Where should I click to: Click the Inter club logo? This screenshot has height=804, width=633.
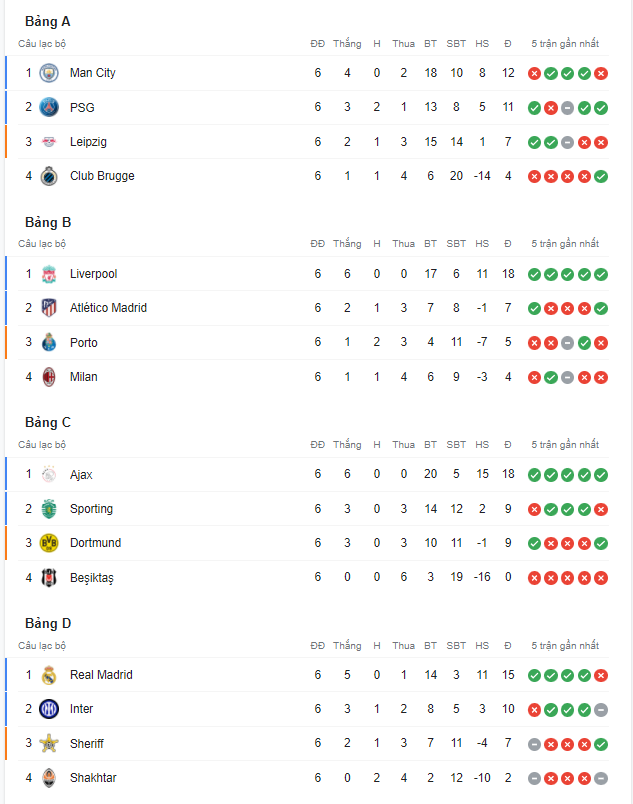(49, 709)
